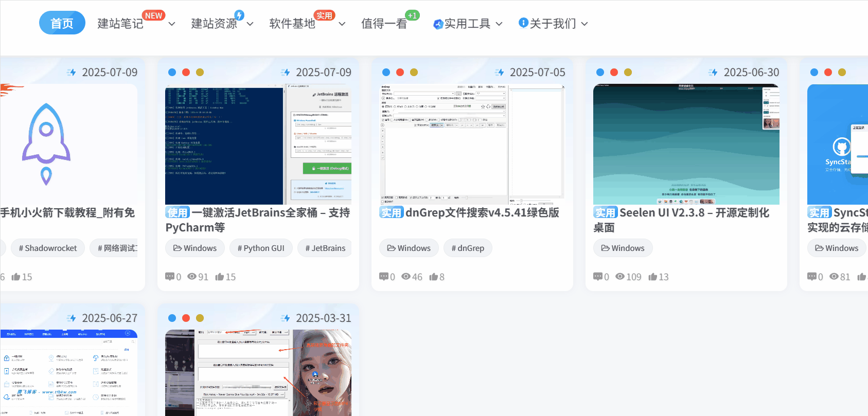Click the # dnGrep tag

(468, 248)
